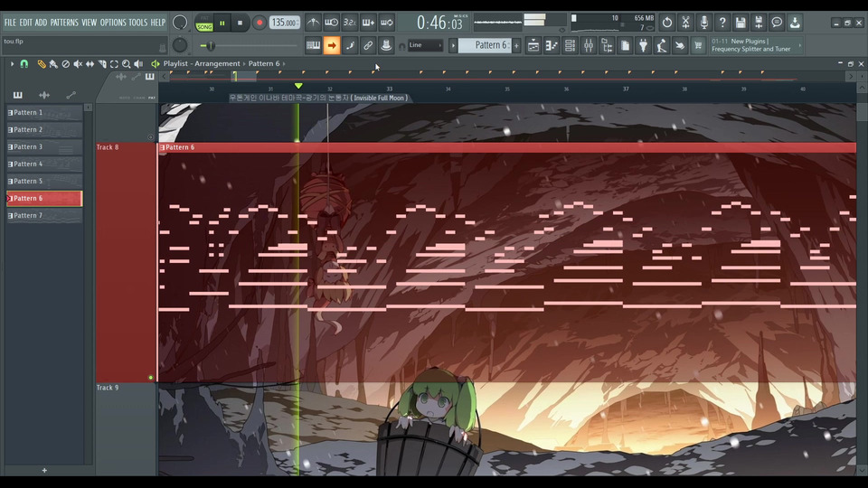The height and width of the screenshot is (488, 868).
Task: Select the Slice tool
Action: (x=102, y=64)
